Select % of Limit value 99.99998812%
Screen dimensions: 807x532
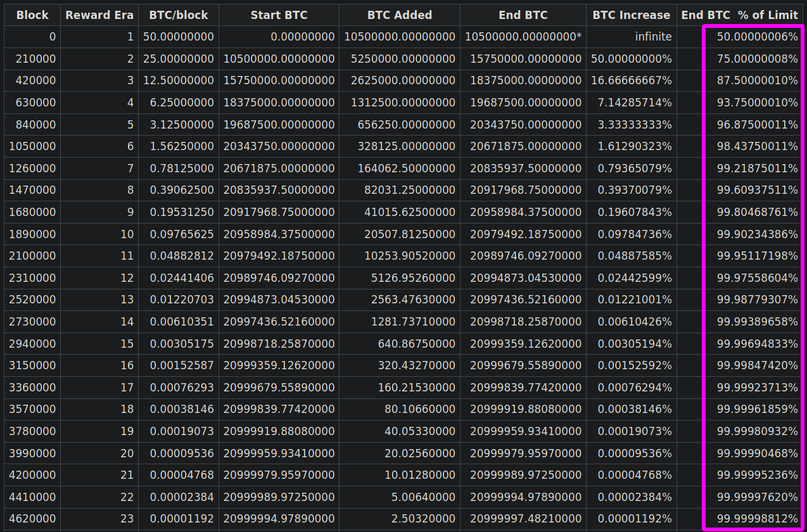(740, 519)
